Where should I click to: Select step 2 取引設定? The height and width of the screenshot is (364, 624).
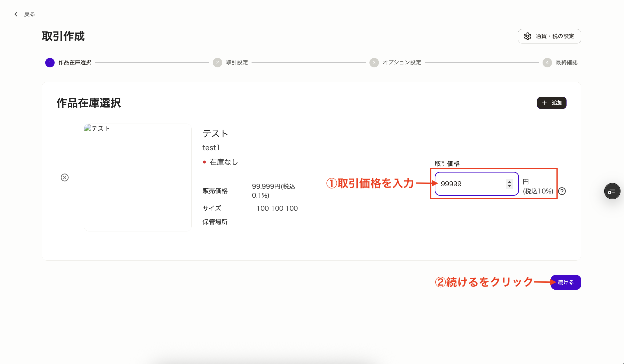[230, 62]
